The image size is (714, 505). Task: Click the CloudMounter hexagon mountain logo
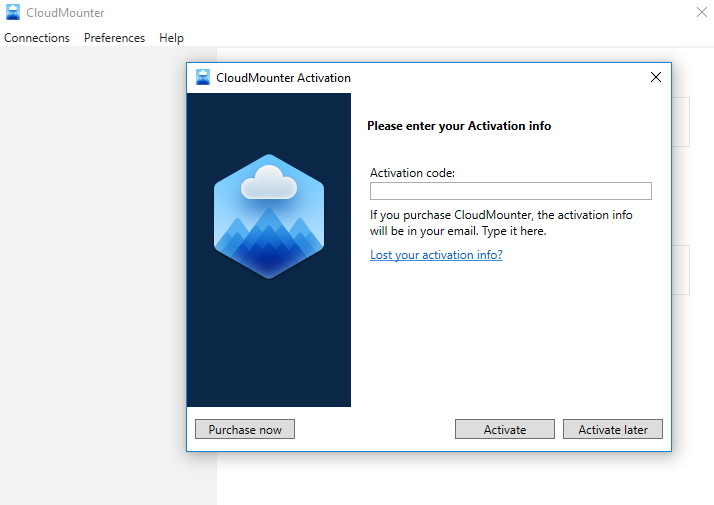[269, 216]
